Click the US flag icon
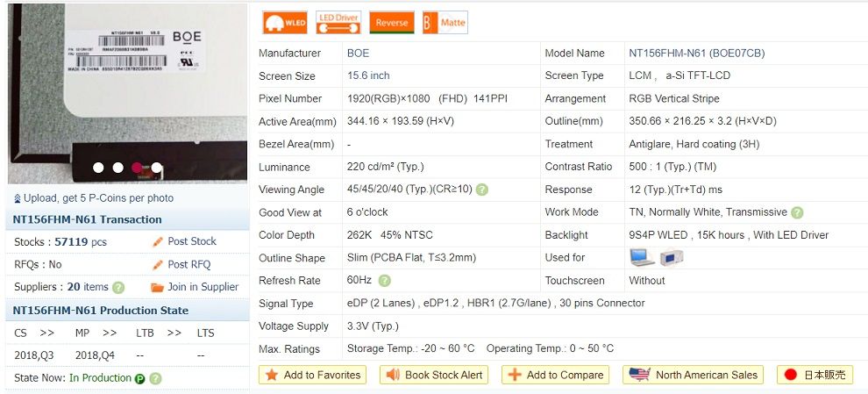The image size is (868, 394). [640, 375]
